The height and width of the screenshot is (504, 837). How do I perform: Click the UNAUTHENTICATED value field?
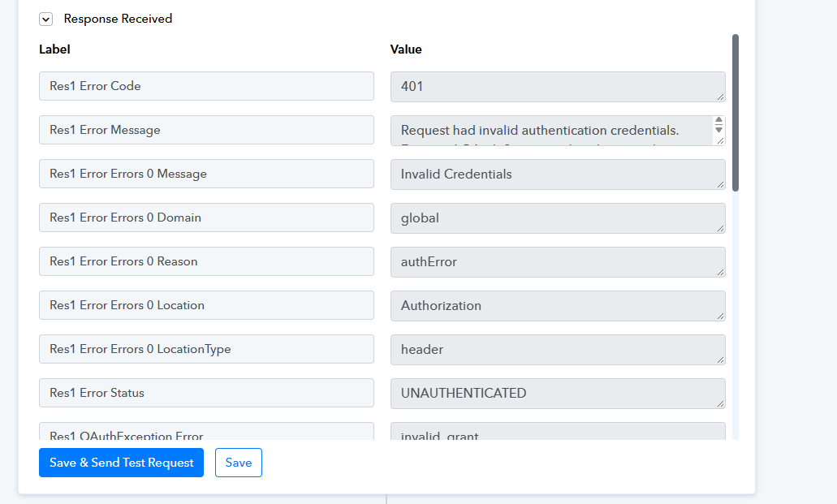pyautogui.click(x=558, y=393)
